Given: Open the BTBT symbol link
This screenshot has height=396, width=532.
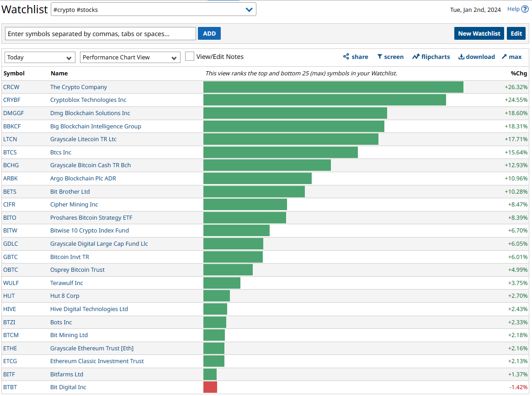Looking at the screenshot, I should click(x=10, y=387).
